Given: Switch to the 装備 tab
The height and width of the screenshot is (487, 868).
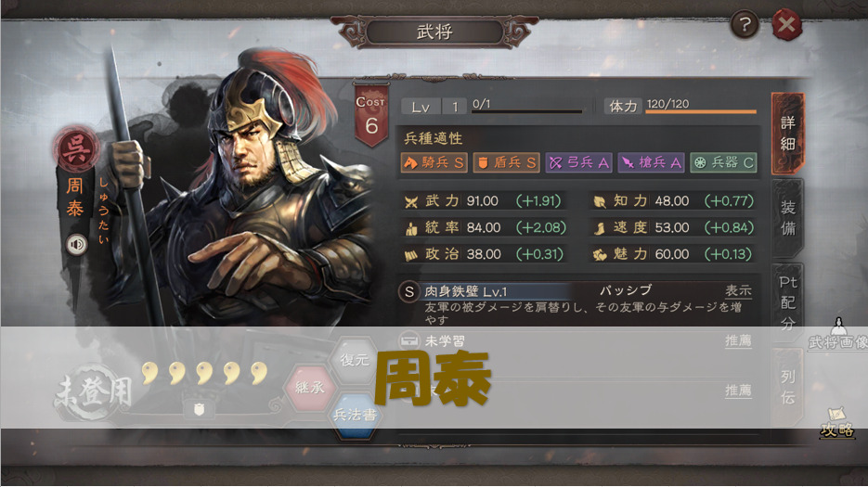Looking at the screenshot, I should click(788, 218).
